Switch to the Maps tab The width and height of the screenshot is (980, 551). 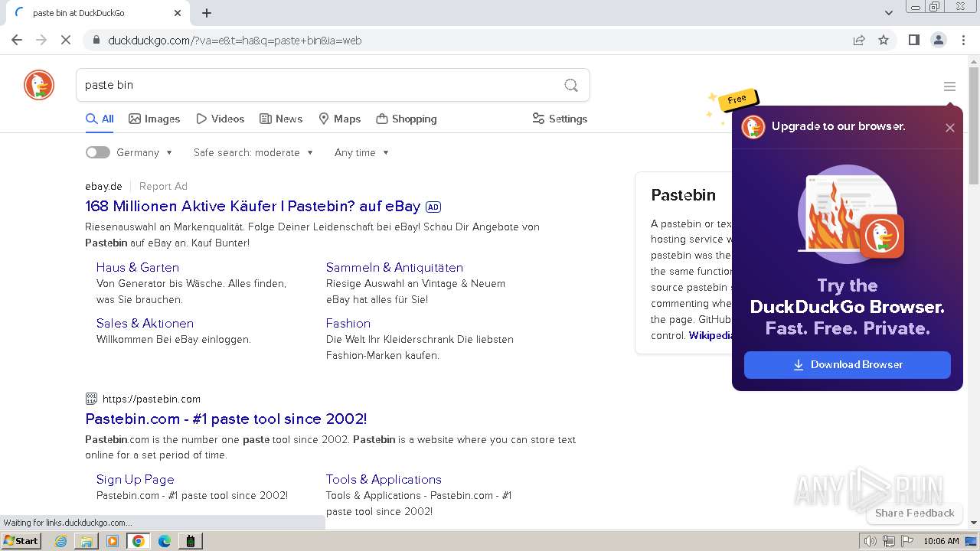tap(339, 119)
